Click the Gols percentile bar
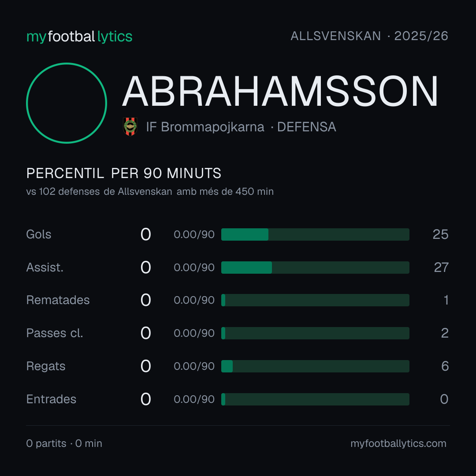 point(315,234)
